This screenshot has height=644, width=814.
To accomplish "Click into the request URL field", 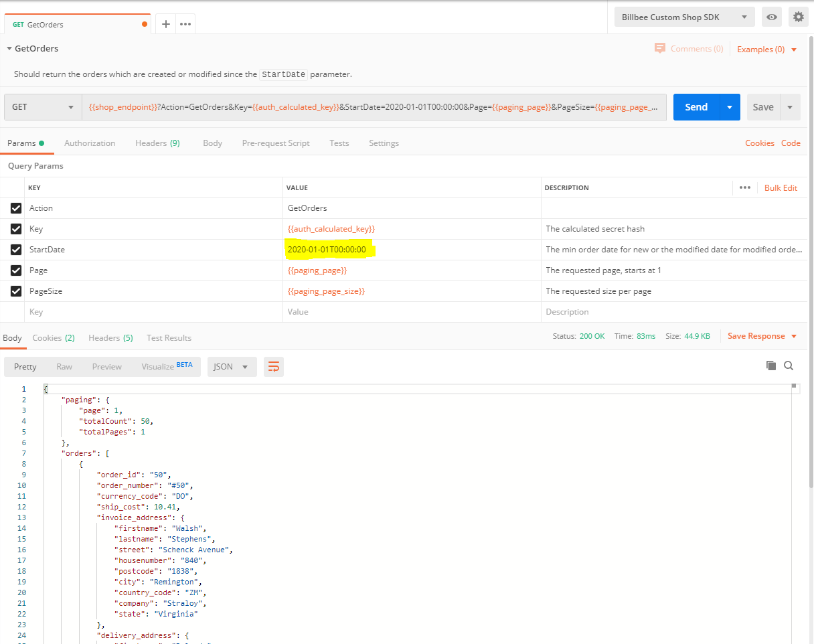I will [374, 107].
